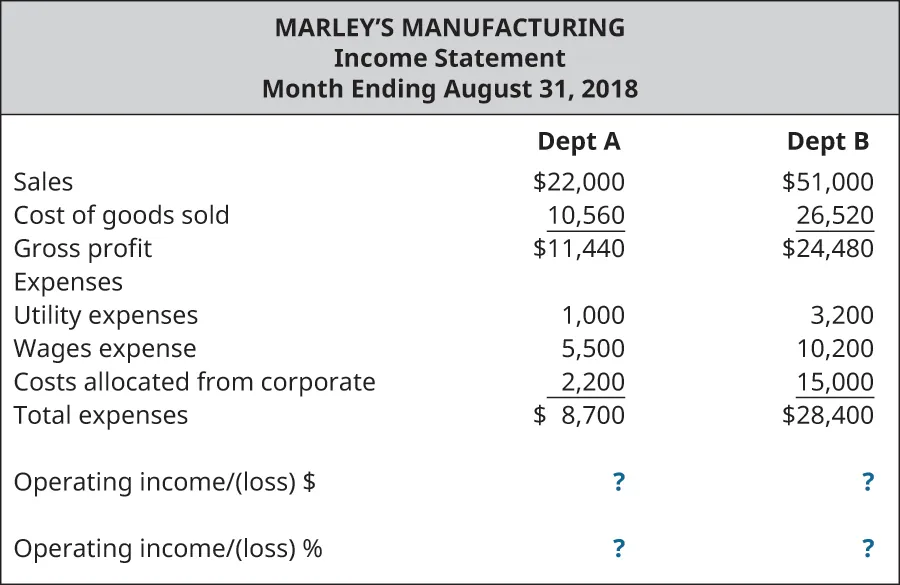Select the Operating income/(loss) % label

pyautogui.click(x=168, y=549)
